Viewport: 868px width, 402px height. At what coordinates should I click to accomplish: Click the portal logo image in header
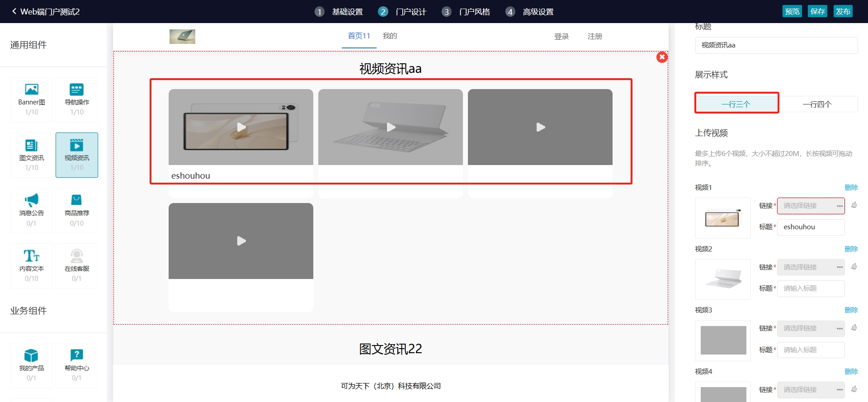coord(182,36)
